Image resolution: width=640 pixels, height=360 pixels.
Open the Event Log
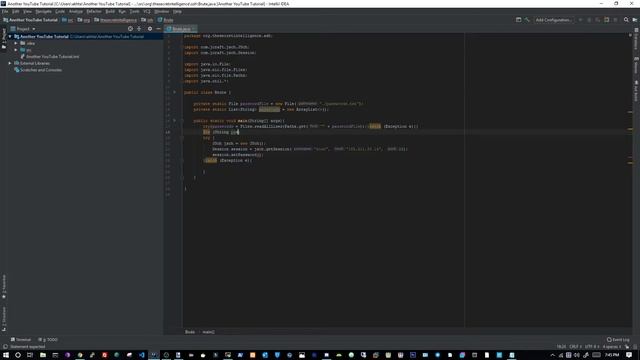tap(618, 340)
